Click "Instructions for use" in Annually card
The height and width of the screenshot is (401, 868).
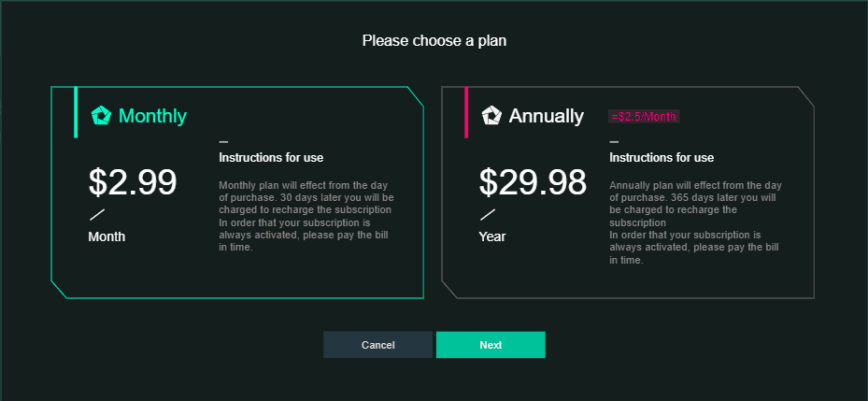pos(662,157)
